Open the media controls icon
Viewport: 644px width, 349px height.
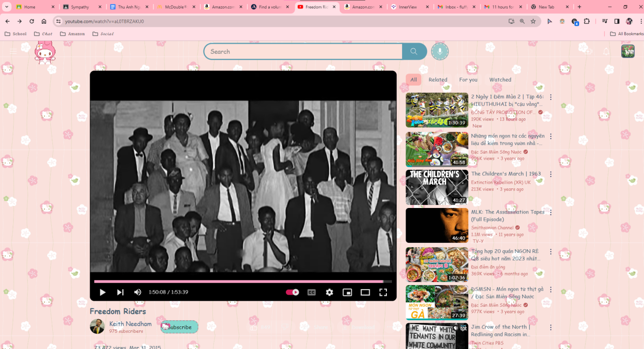coord(605,21)
